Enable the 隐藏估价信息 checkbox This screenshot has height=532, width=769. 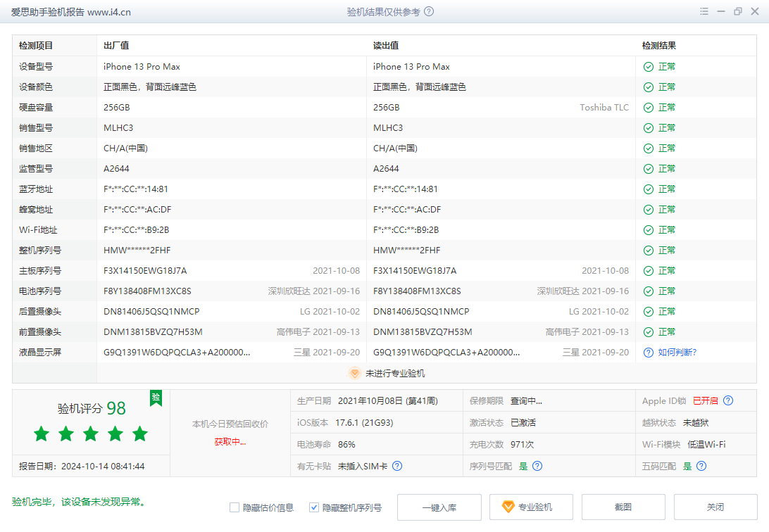point(235,507)
